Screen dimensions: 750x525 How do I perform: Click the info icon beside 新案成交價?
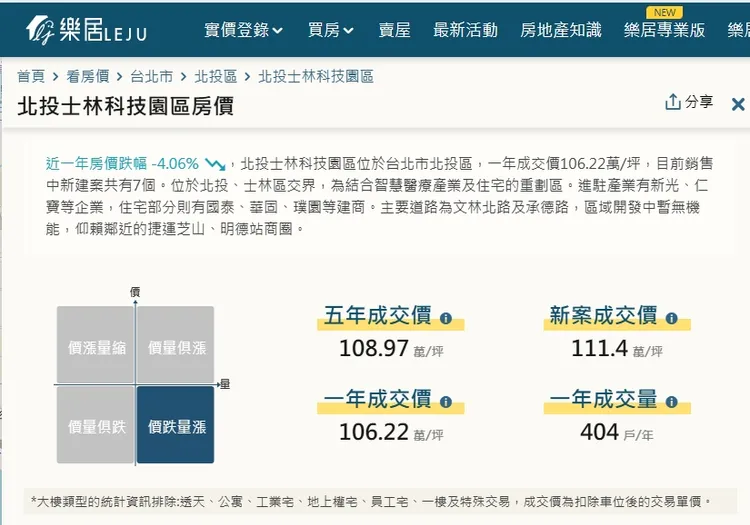(x=672, y=318)
